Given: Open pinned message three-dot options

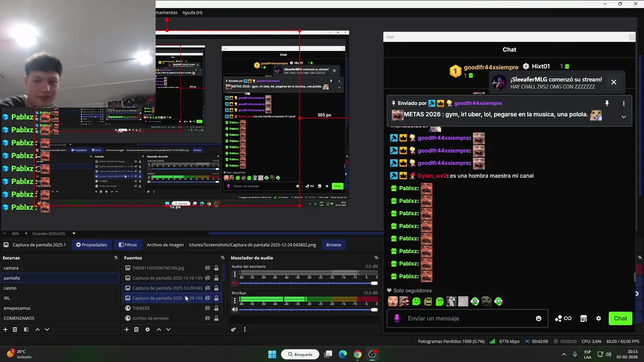Looking at the screenshot, I should click(623, 104).
